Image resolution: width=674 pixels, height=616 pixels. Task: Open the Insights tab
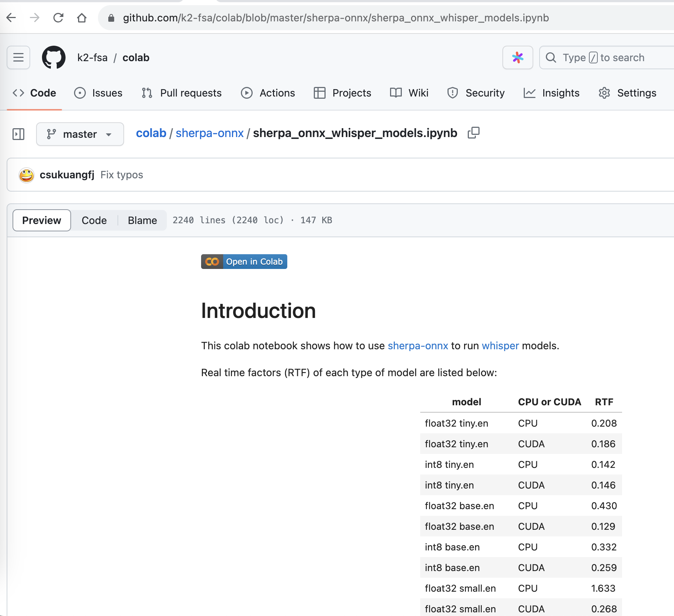(x=551, y=93)
